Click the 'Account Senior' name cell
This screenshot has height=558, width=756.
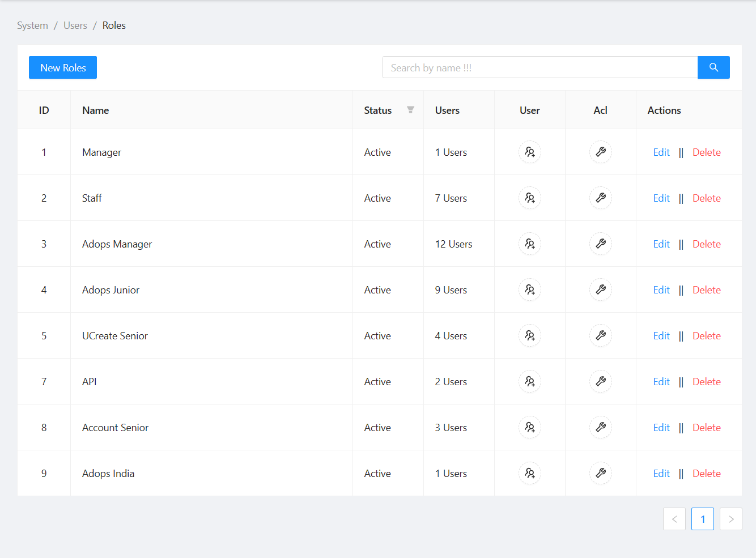211,427
